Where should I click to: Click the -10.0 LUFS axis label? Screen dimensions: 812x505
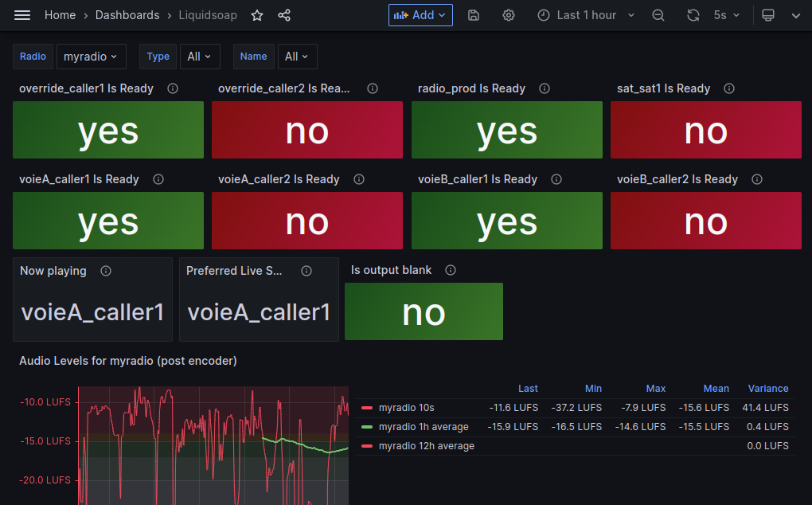[45, 402]
